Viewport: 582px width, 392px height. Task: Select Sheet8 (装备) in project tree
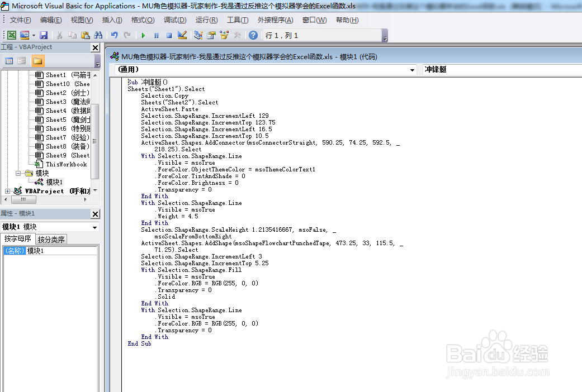63,146
